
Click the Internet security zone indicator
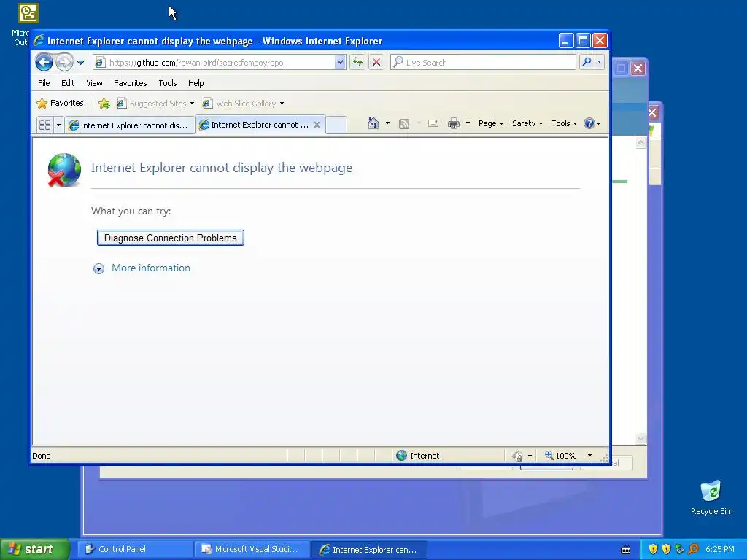click(418, 456)
